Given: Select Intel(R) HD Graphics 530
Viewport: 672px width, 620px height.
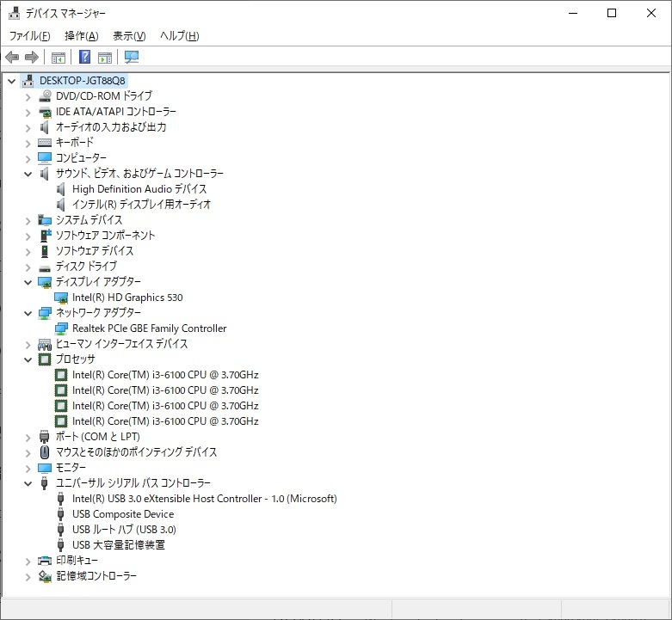Looking at the screenshot, I should pyautogui.click(x=127, y=298).
